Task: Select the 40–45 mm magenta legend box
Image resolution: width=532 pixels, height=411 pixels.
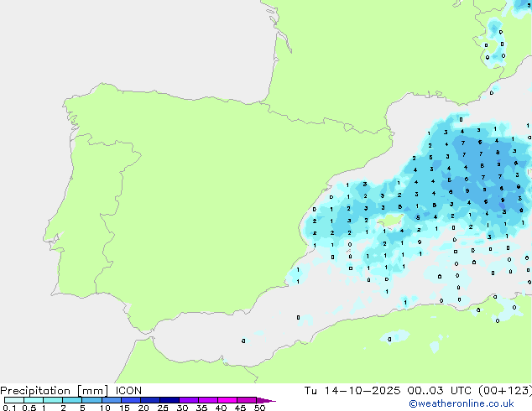Action: click(x=227, y=400)
